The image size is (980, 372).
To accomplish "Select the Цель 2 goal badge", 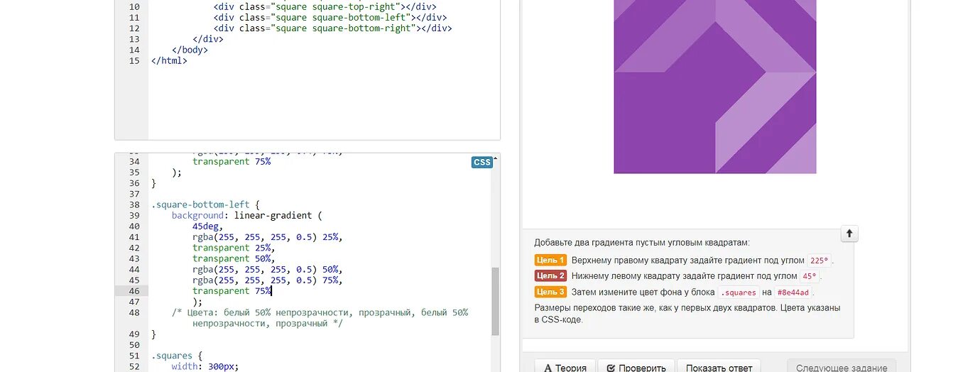I will click(x=550, y=275).
